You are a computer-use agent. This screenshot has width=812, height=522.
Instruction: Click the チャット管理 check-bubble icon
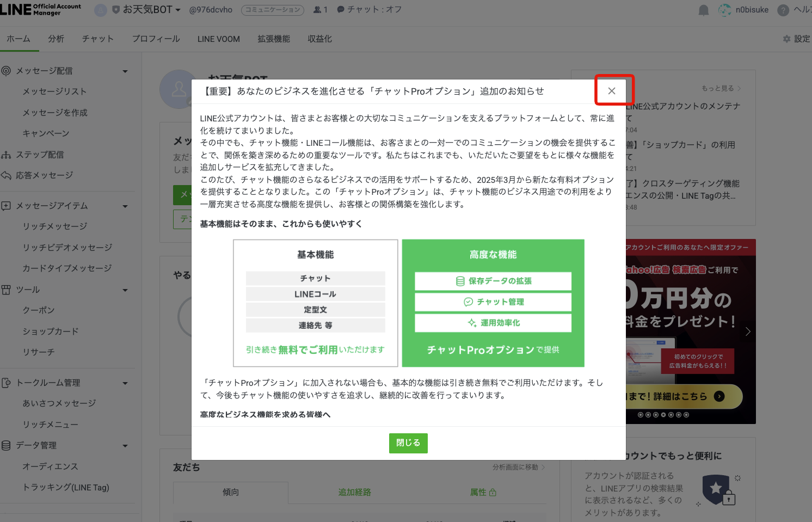pyautogui.click(x=468, y=302)
